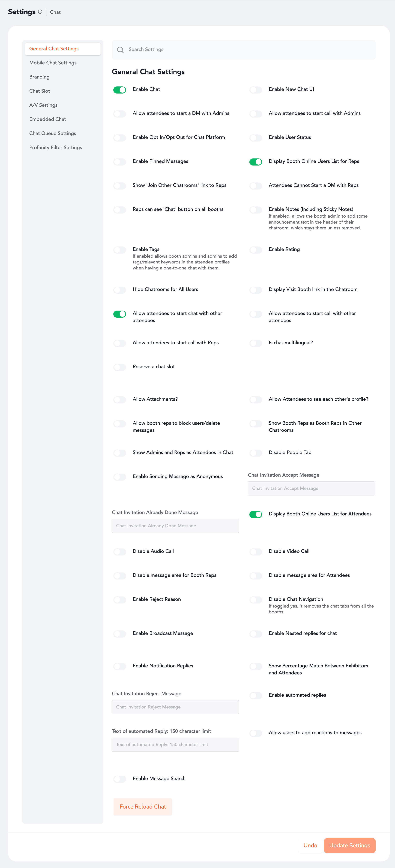Toggle Enable Message Search switch
The image size is (395, 868).
coord(120,779)
